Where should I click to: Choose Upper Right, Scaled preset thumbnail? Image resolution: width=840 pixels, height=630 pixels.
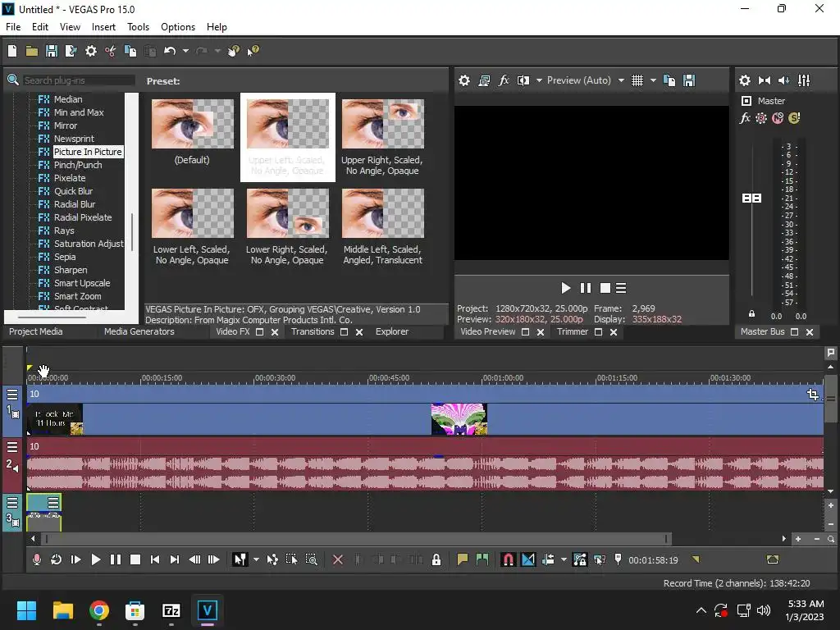(382, 124)
